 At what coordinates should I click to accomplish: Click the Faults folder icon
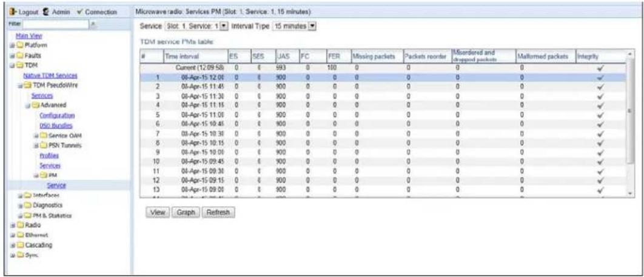pos(19,55)
